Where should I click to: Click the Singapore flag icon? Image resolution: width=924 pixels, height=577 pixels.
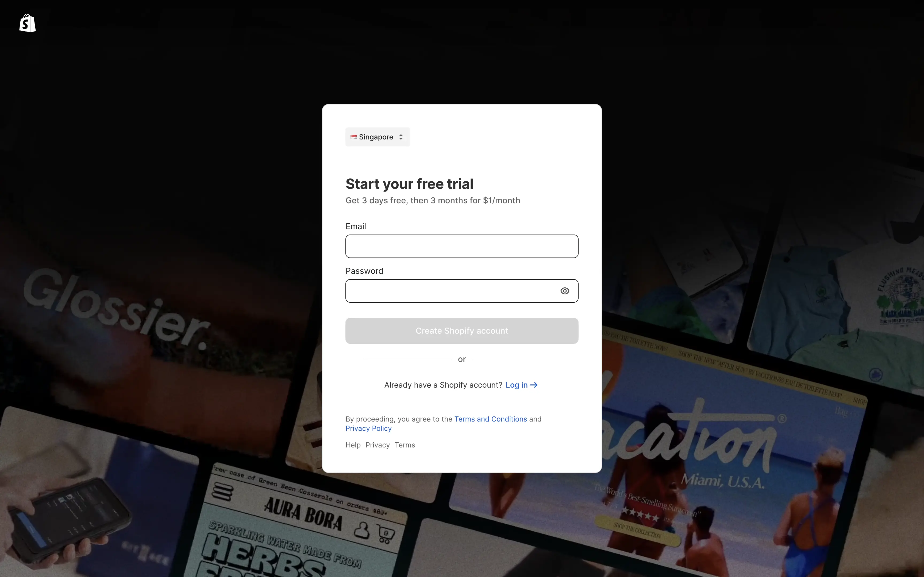(x=353, y=137)
